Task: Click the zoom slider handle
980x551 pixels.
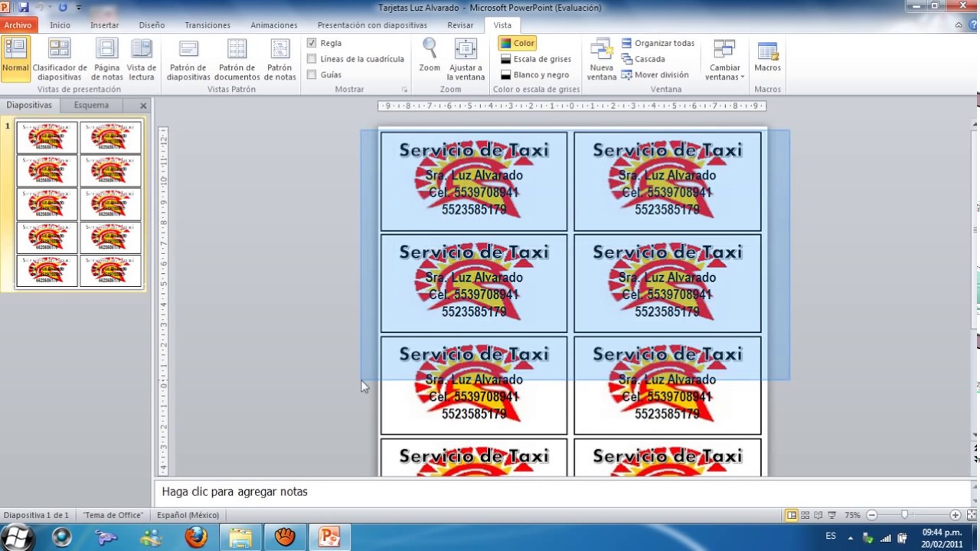Action: (x=904, y=515)
